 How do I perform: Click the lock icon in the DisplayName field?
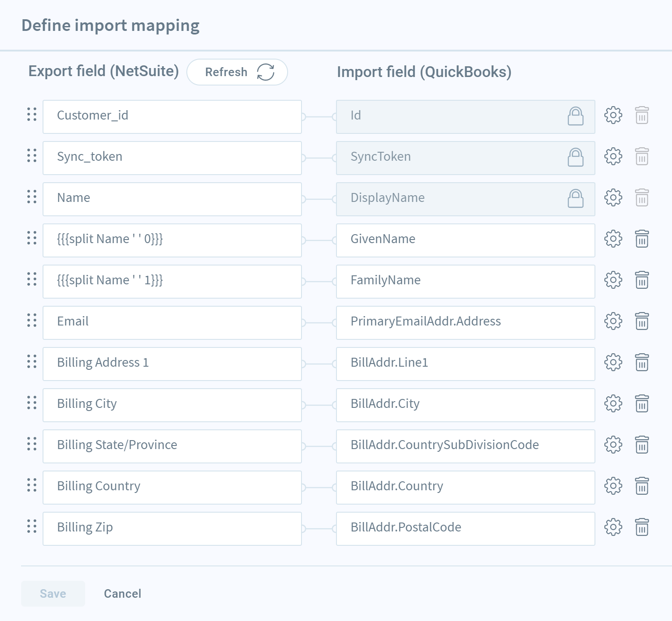576,199
